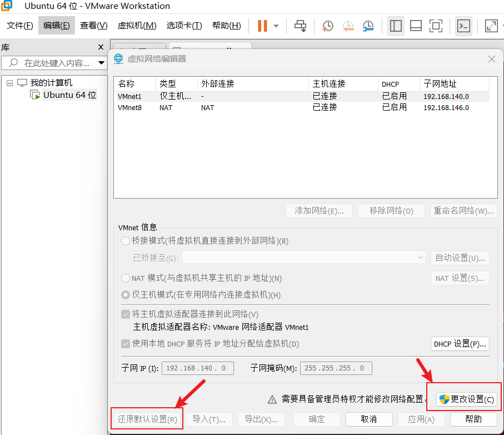Click the 还原默认设置 button

click(146, 419)
